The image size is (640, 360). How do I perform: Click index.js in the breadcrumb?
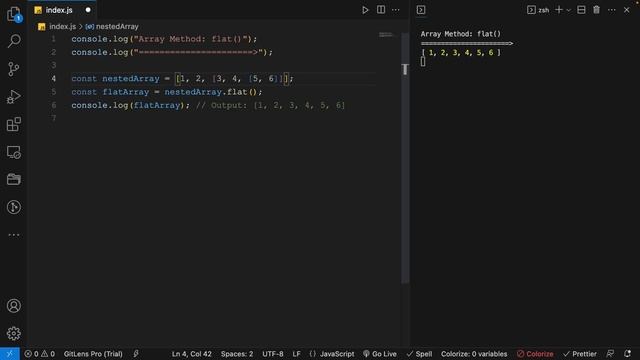click(62, 27)
